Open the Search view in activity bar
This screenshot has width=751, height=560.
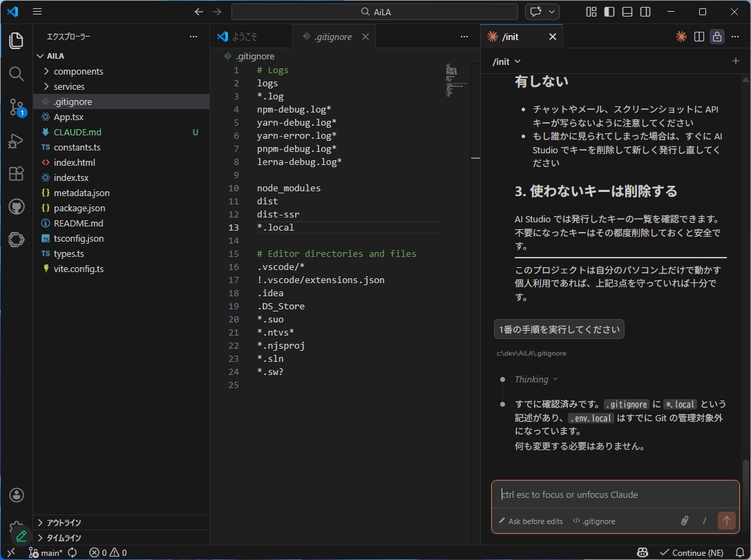click(x=17, y=74)
